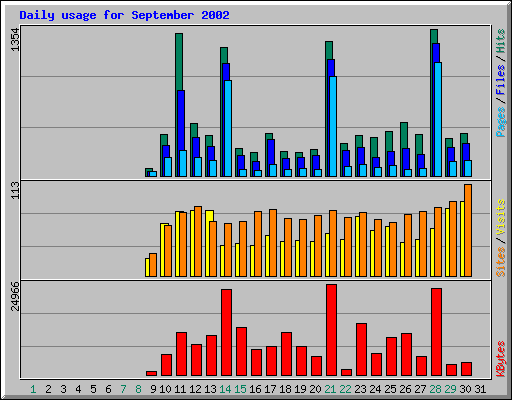Click day 28 on the x-axis
Screen dimensions: 512x400
point(435,389)
